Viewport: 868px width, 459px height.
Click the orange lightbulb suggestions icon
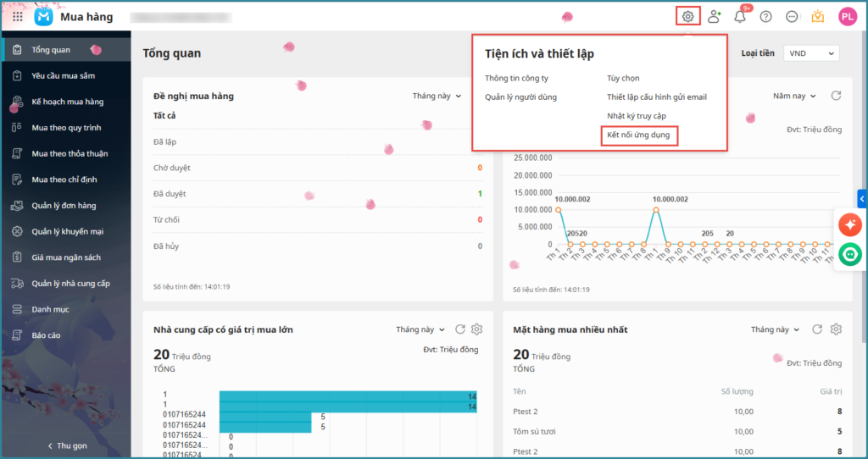coord(818,17)
